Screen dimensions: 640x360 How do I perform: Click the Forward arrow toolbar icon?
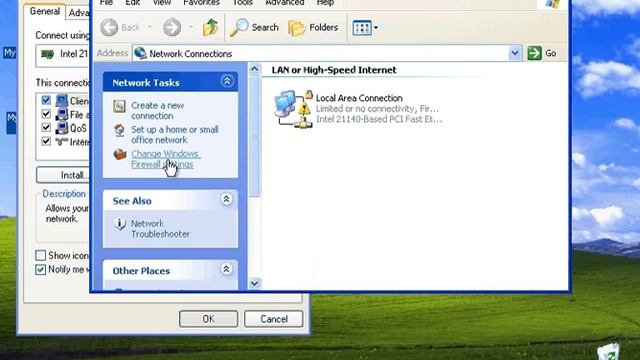pyautogui.click(x=172, y=27)
